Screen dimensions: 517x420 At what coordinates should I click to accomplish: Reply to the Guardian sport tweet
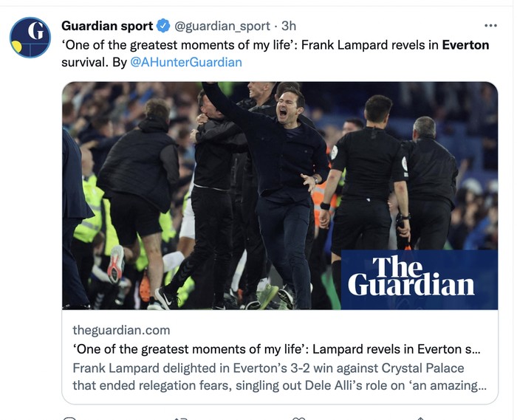70,418
